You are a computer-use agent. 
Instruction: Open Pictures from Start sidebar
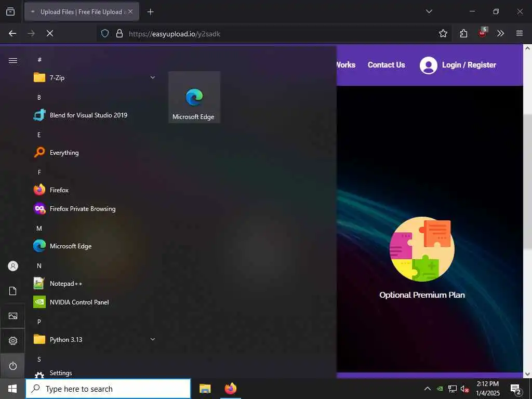pos(13,316)
